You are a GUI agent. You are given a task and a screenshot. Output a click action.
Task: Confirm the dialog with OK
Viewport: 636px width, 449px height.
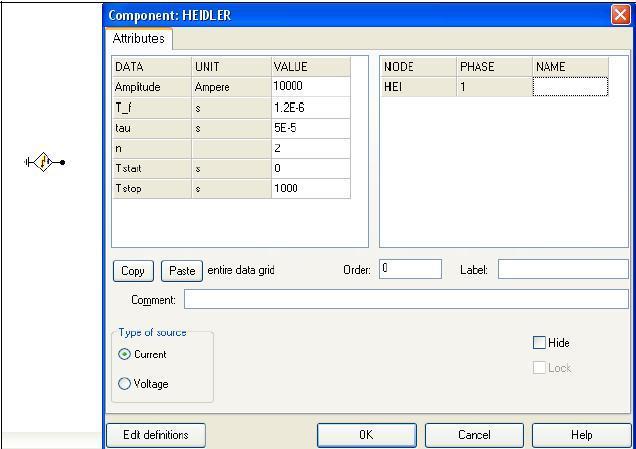coord(367,435)
